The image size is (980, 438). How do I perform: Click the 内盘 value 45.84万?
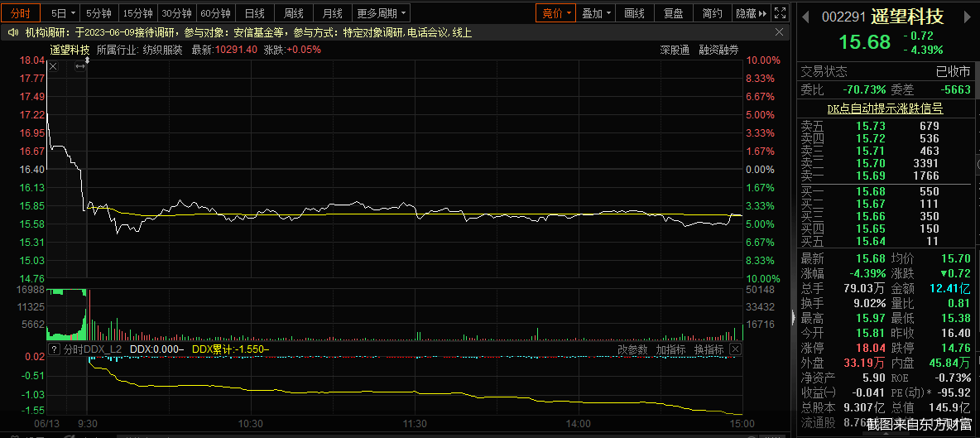click(x=949, y=363)
